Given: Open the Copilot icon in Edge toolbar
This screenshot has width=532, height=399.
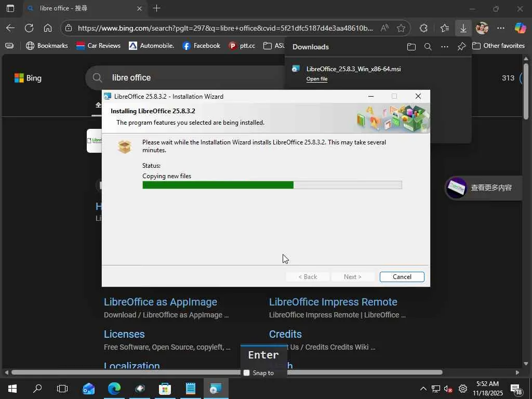Looking at the screenshot, I should click(x=520, y=28).
